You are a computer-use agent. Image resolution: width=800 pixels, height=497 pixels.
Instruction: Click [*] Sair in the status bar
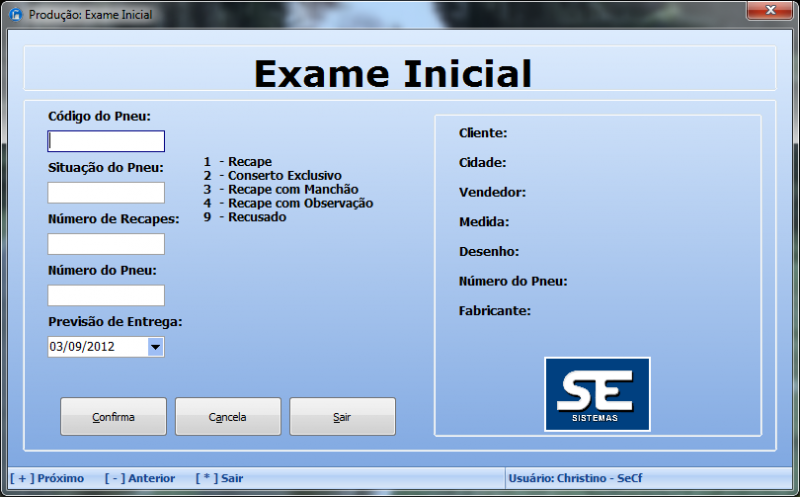[219, 478]
